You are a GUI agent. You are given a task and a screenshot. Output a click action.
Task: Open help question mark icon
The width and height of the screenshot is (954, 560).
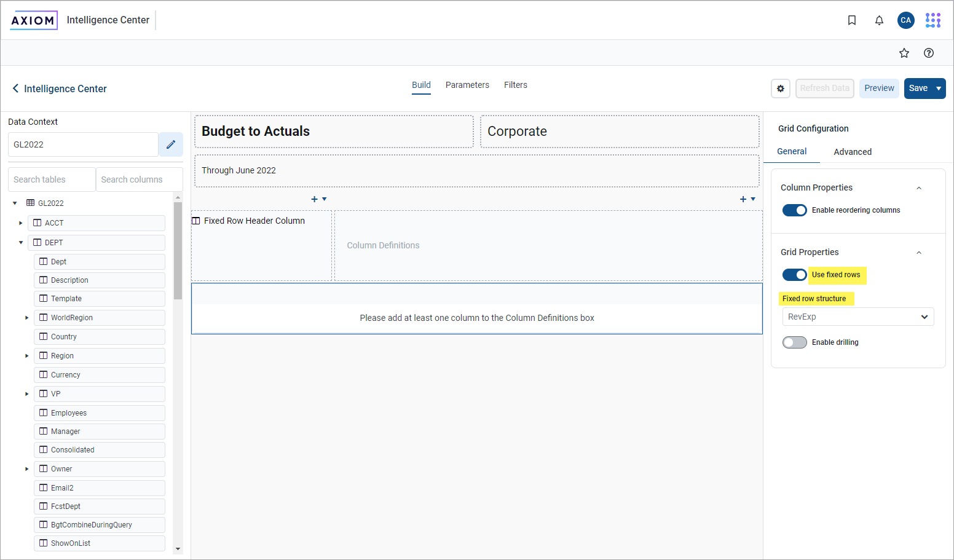(928, 53)
